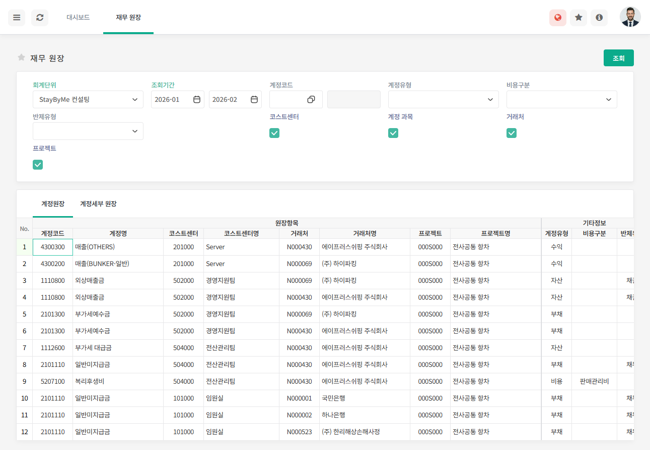Click account code cell 4300300
The width and height of the screenshot is (650, 450).
pyautogui.click(x=52, y=247)
